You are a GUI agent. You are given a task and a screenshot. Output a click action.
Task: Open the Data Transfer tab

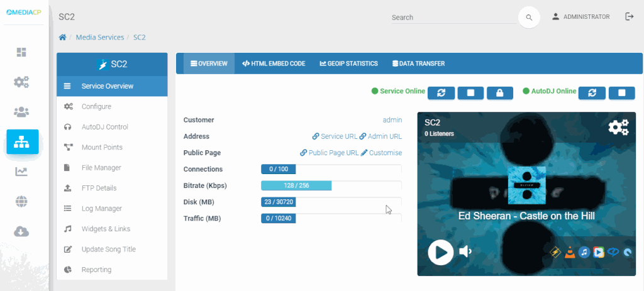click(418, 63)
